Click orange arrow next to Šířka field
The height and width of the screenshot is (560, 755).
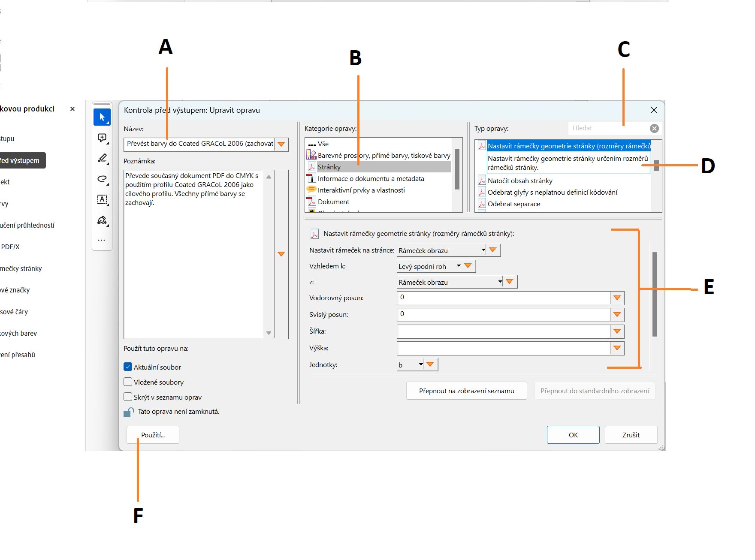click(x=617, y=331)
